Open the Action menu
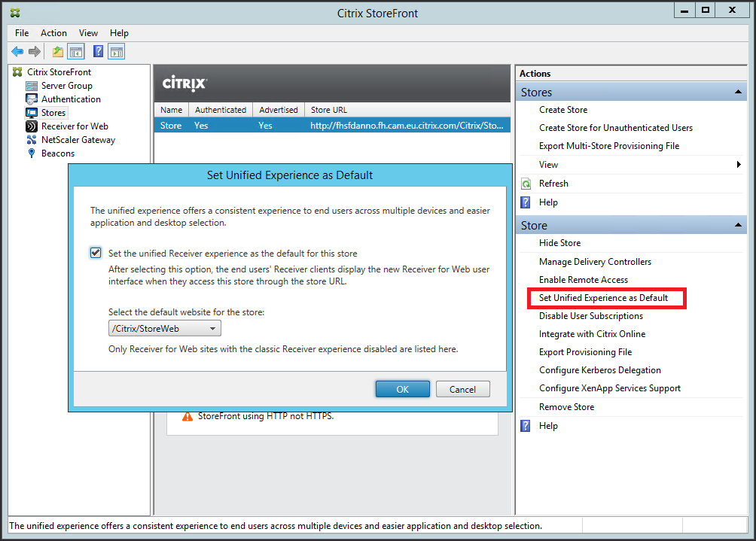This screenshot has height=541, width=756. point(53,33)
